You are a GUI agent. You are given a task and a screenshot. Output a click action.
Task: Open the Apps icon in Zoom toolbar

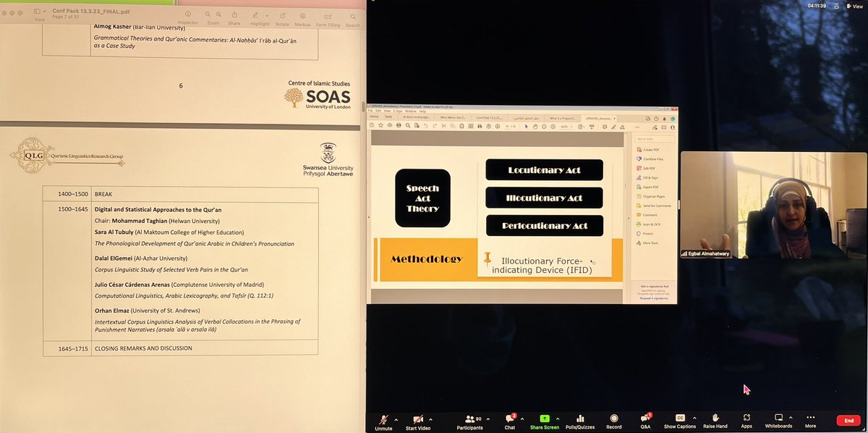tap(746, 421)
